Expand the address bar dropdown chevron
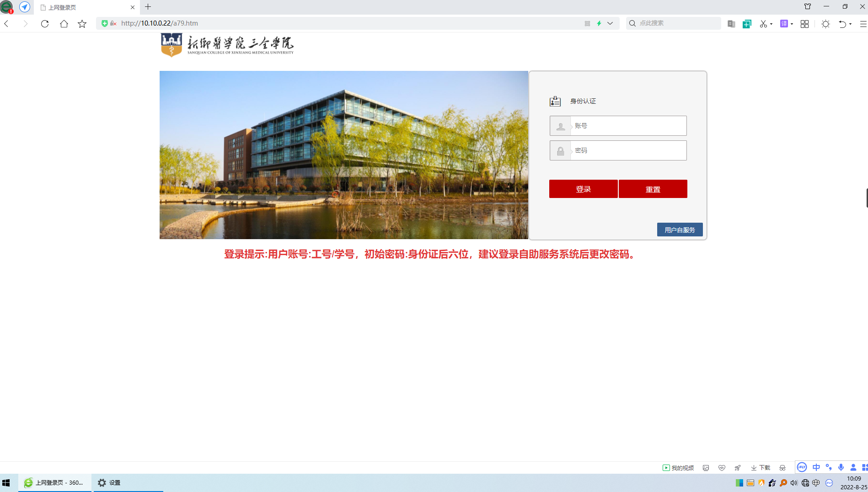The height and width of the screenshot is (492, 868). [610, 23]
